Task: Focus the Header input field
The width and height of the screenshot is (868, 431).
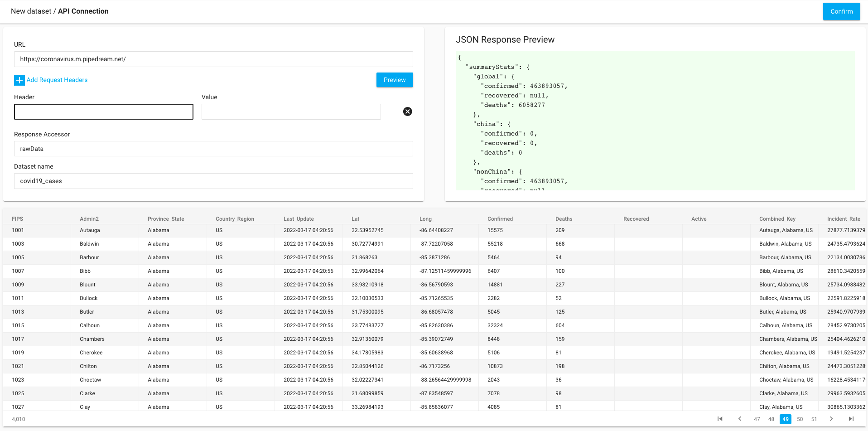Action: [103, 111]
